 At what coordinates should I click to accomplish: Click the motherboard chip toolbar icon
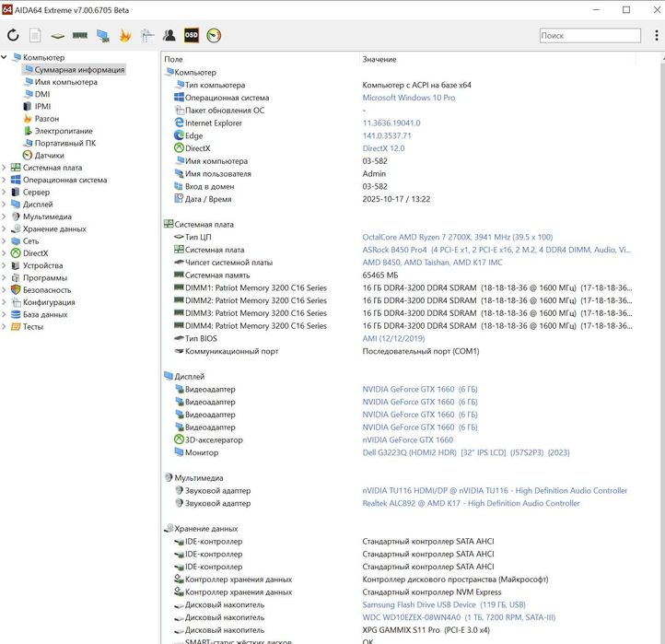pyautogui.click(x=58, y=36)
